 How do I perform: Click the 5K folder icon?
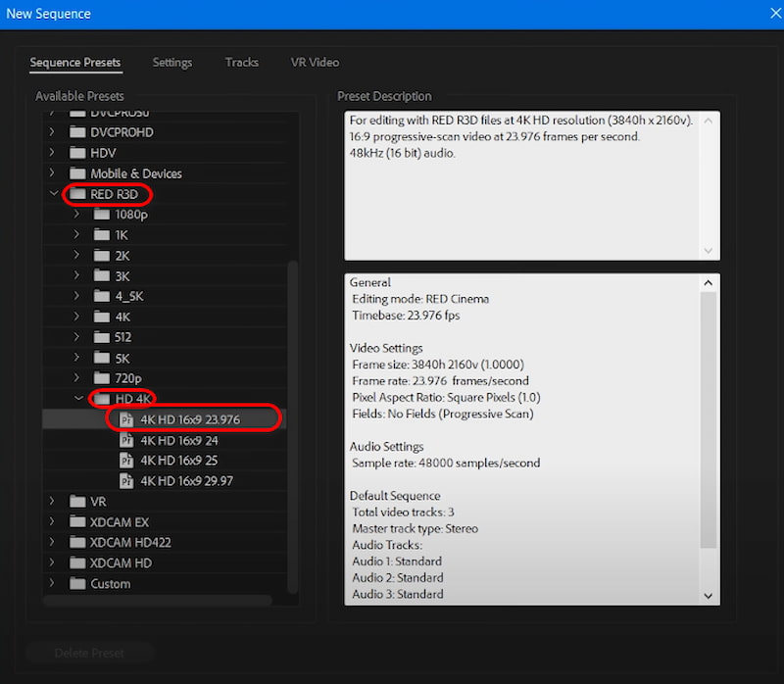[x=102, y=358]
